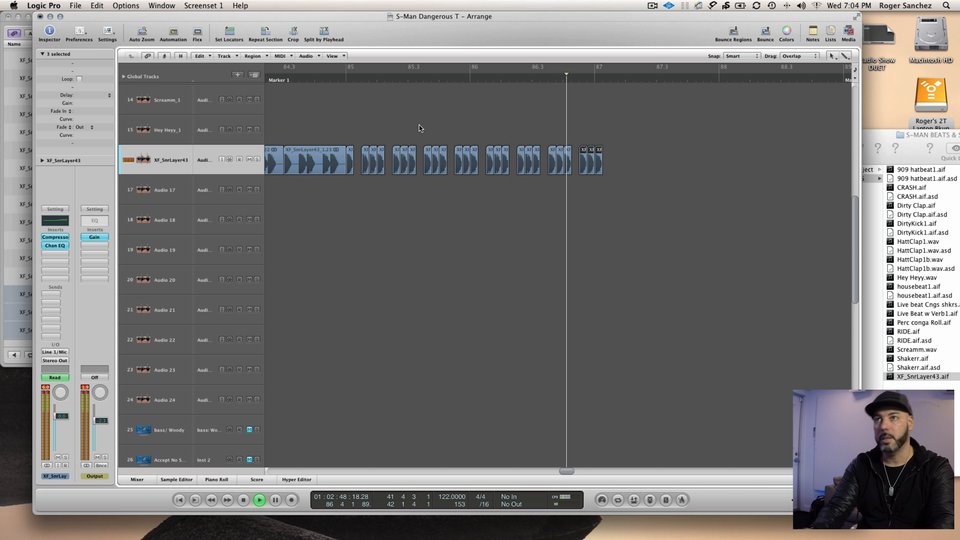960x540 pixels.
Task: Open the local MIDI menu dropdown
Action: pos(283,56)
